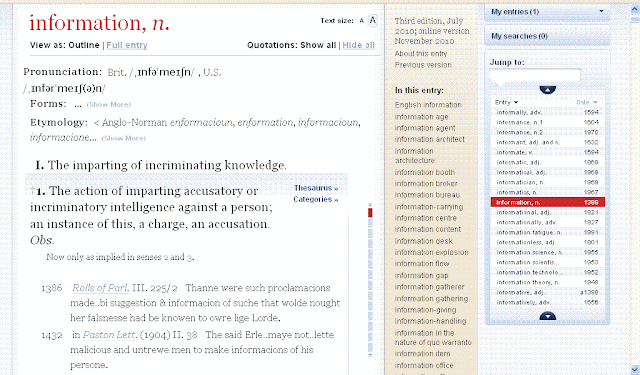This screenshot has height=375, width=640.
Task: Select informative, adj. in the entry list
Action: click(x=547, y=292)
